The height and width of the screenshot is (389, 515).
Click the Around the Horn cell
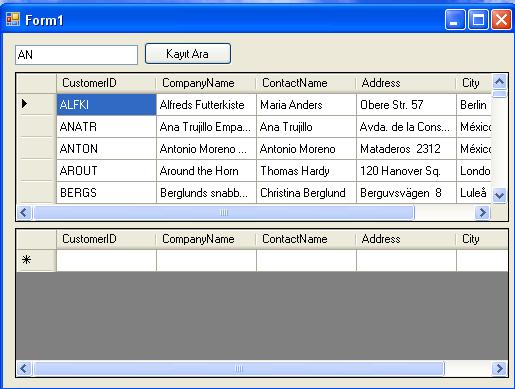(206, 171)
